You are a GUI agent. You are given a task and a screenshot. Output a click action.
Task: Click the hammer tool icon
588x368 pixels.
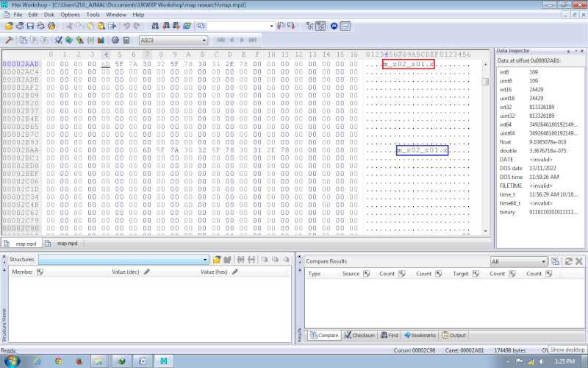pos(9,40)
